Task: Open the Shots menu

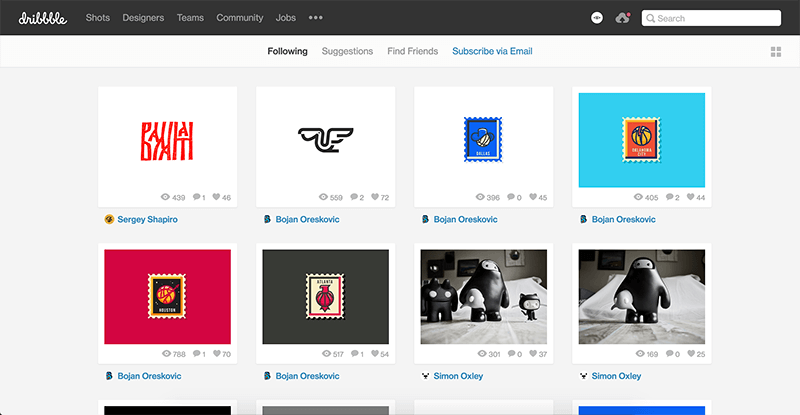Action: coord(98,18)
